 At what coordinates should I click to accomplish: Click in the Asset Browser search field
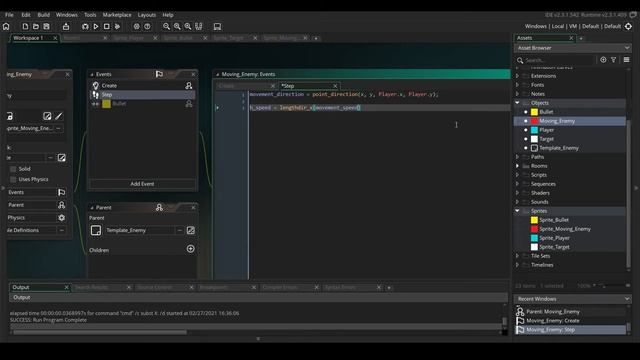558,60
